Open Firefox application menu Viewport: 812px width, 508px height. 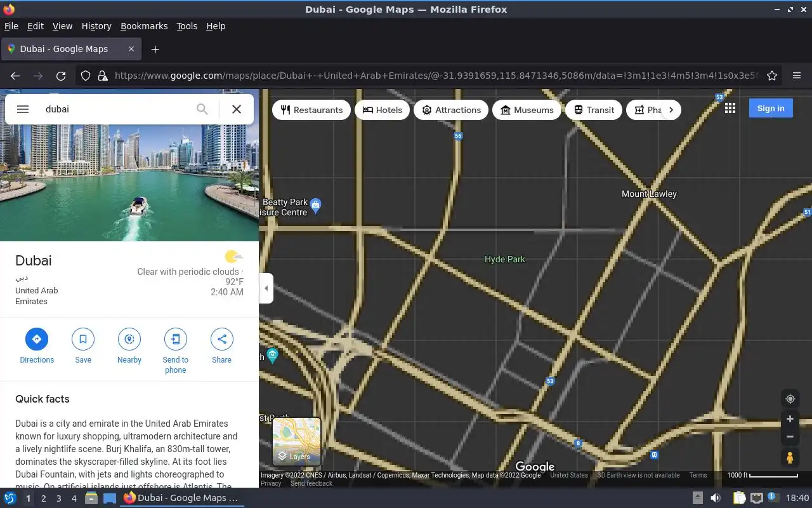click(797, 76)
